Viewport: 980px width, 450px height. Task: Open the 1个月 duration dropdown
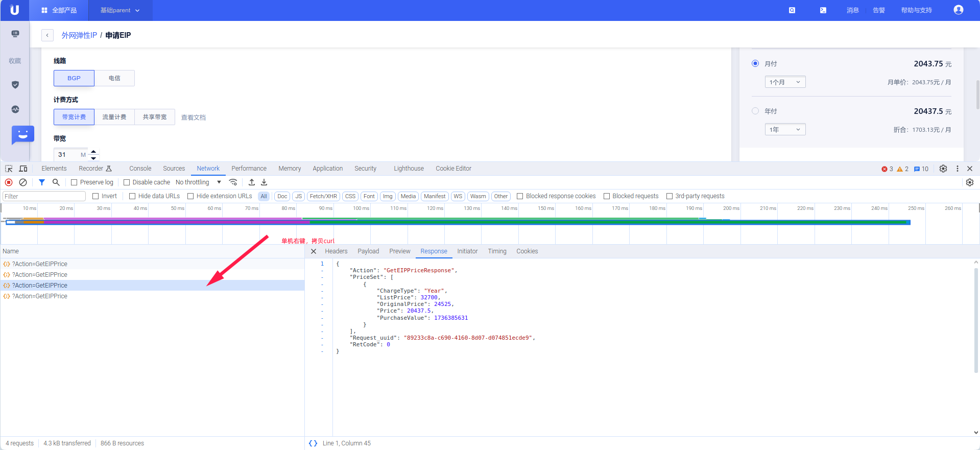[785, 82]
